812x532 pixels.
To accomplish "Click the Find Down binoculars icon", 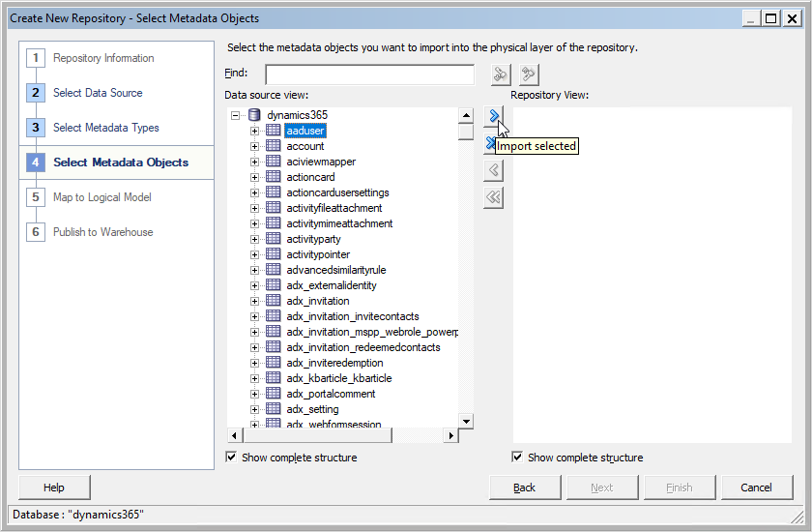I will click(x=499, y=74).
